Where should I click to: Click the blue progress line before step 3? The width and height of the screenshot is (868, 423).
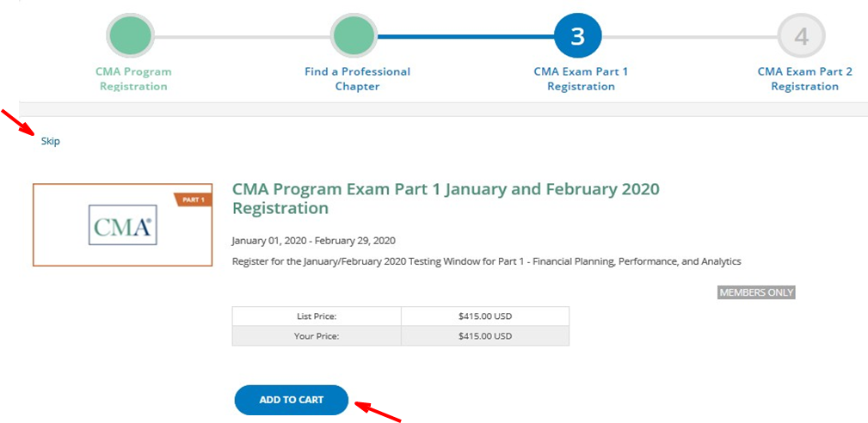point(465,37)
